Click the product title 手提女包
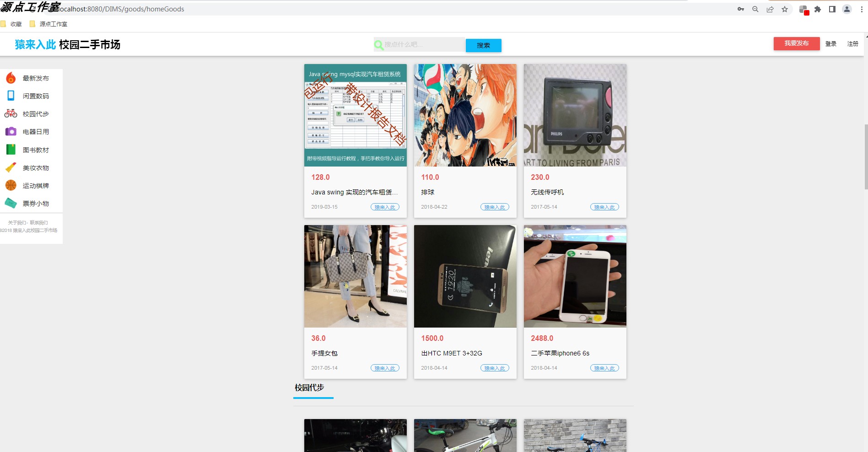This screenshot has height=452, width=868. tap(324, 353)
